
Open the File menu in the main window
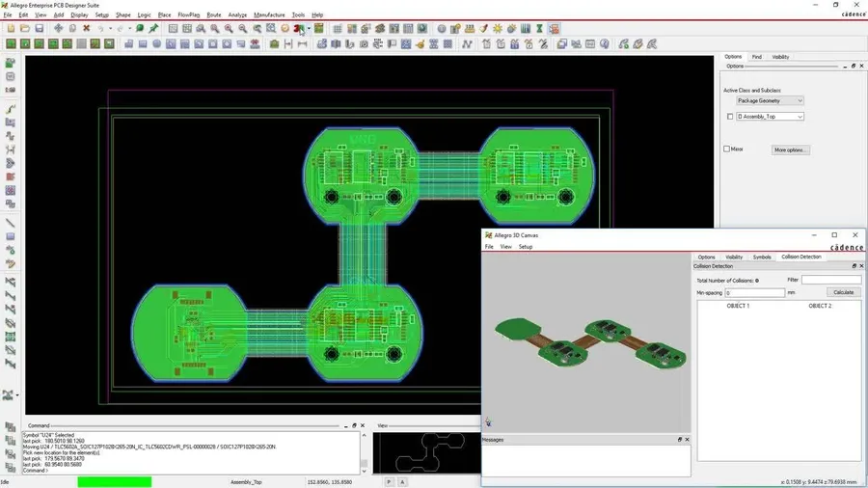[x=7, y=14]
